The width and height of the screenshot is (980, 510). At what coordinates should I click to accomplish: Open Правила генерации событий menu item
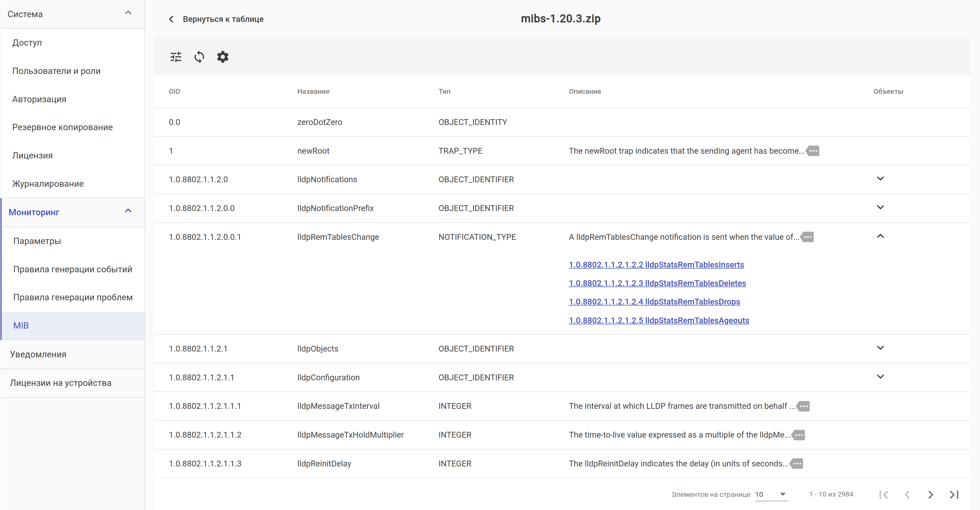pos(73,269)
